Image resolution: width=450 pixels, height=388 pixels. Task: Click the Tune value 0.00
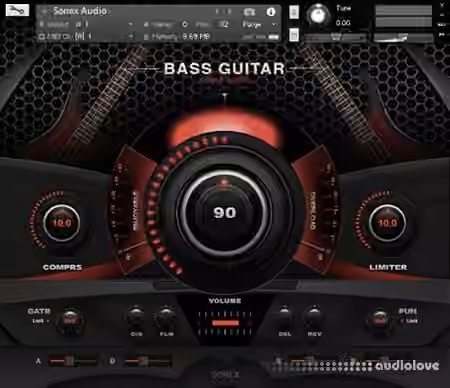coord(343,23)
